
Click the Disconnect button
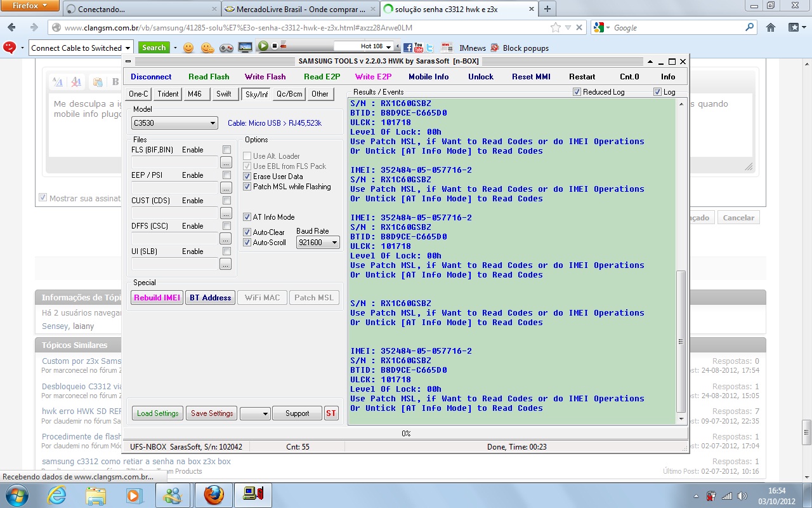pos(151,77)
